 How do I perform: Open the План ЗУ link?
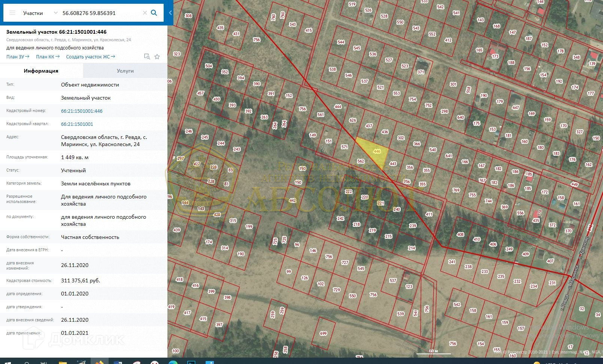tap(18, 57)
